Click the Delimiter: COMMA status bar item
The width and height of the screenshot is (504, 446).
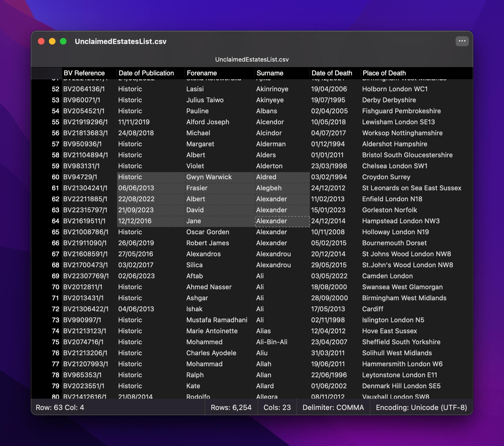(333, 408)
